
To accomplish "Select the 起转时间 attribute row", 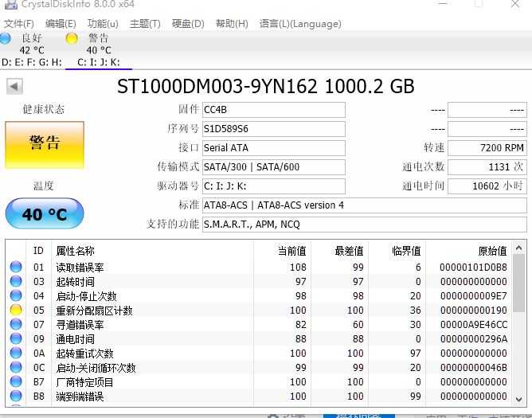I will 259,282.
